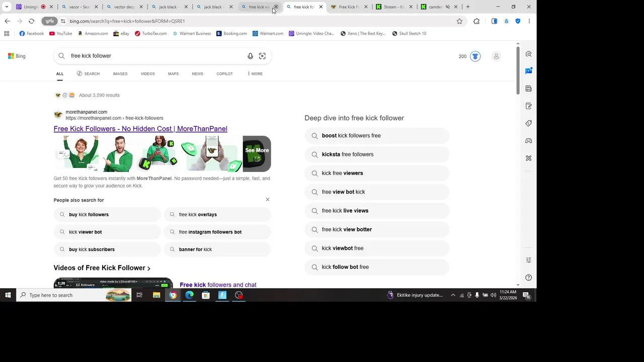Switch to the vecor search browser tab
Image resolution: width=644 pixels, height=362 pixels.
(79, 7)
